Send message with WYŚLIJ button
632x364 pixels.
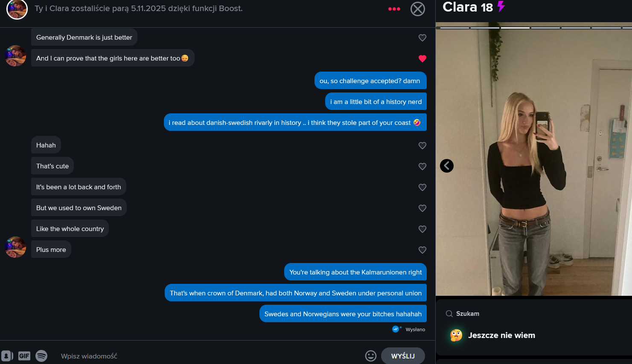click(x=403, y=356)
